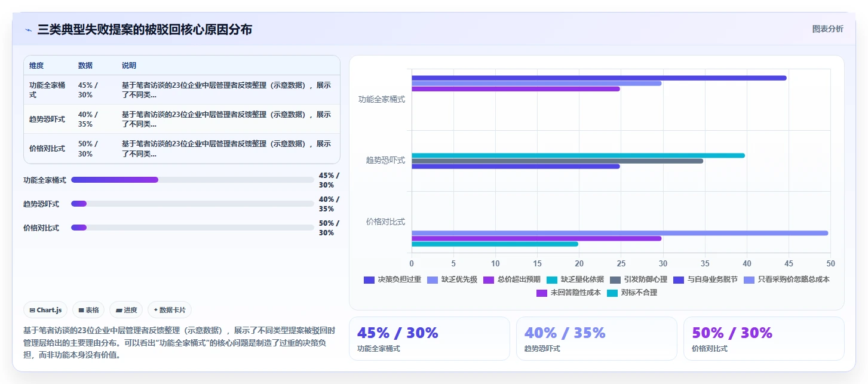Viewport: 868px width, 384px height.
Task: Click the 30-value bar in 功能全家桶式 group
Action: click(536, 84)
